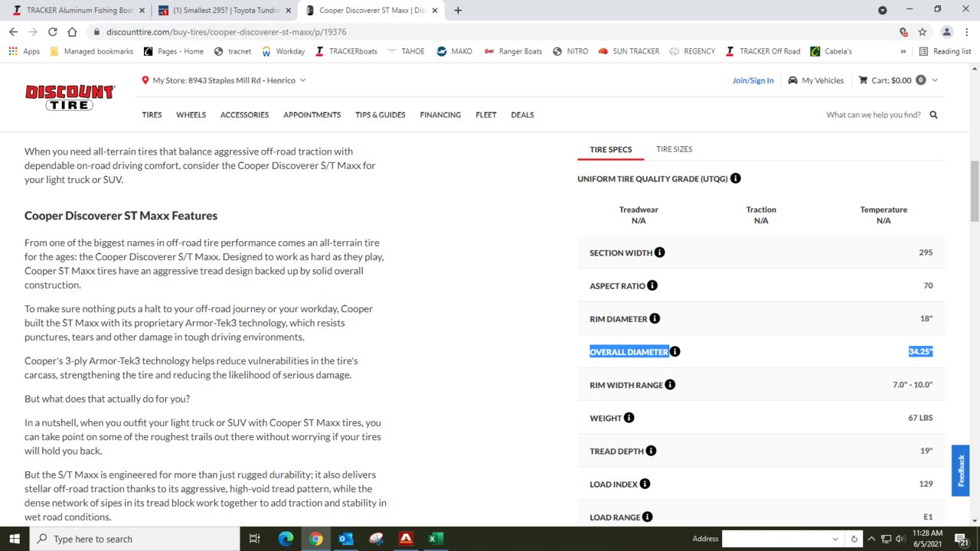Screen dimensions: 980x551
Task: Open Outlook from taskbar
Action: (345, 539)
